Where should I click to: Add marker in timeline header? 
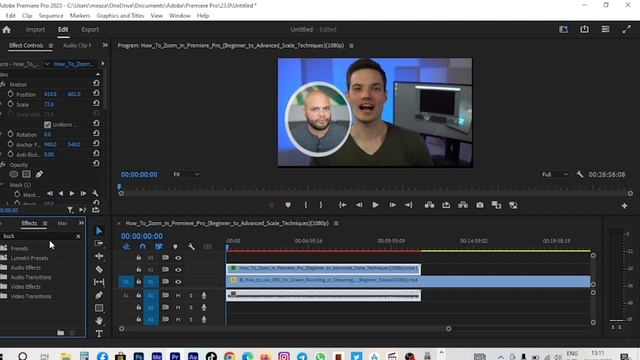click(175, 247)
